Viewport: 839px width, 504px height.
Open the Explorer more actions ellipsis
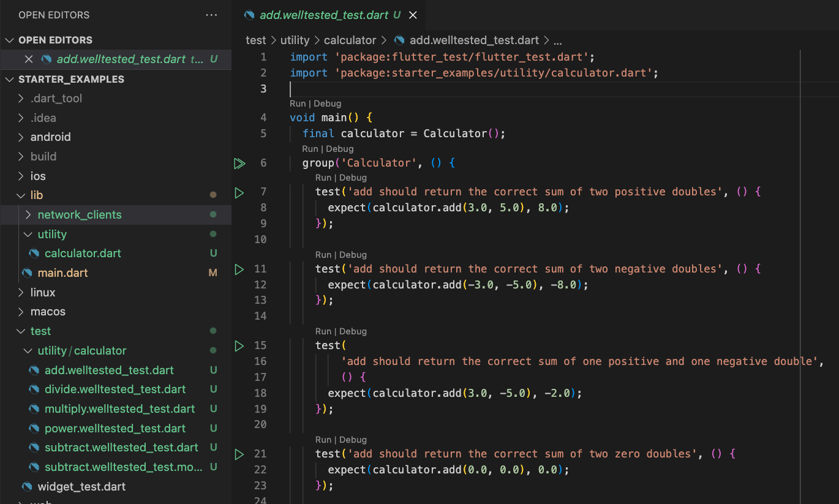[211, 15]
